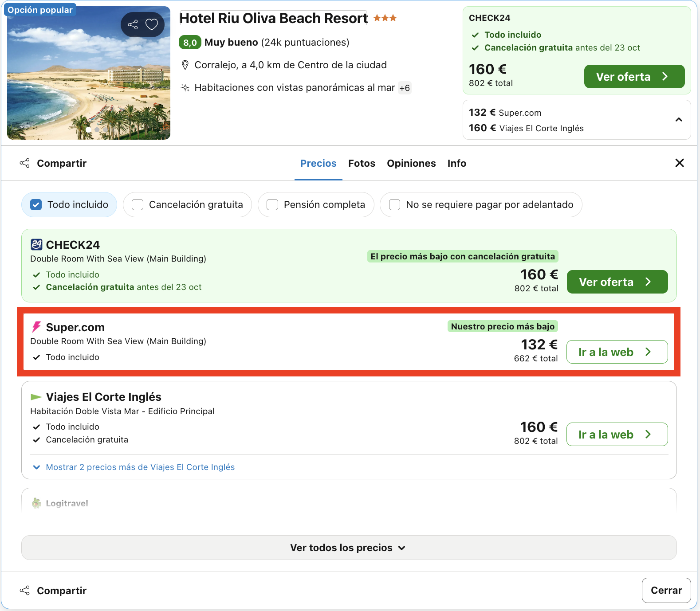Screen dimensions: 700x611
Task: Click the Logitravel logo icon
Action: coord(36,503)
